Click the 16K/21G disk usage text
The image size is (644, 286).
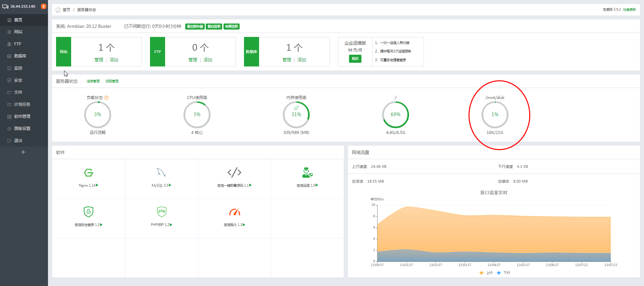click(x=495, y=133)
